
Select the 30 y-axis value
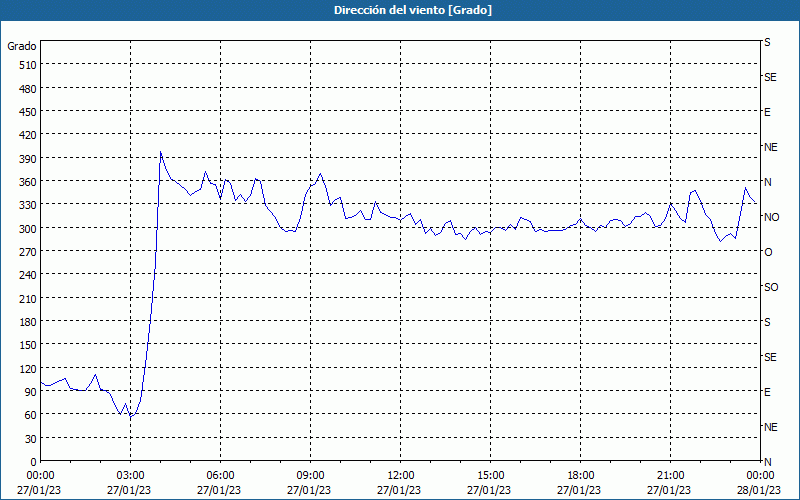click(x=31, y=439)
